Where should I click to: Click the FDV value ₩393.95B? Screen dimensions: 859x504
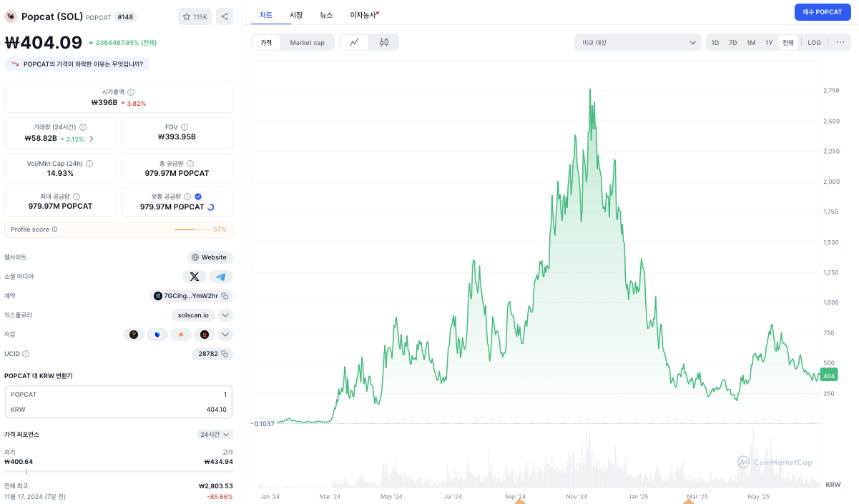177,137
